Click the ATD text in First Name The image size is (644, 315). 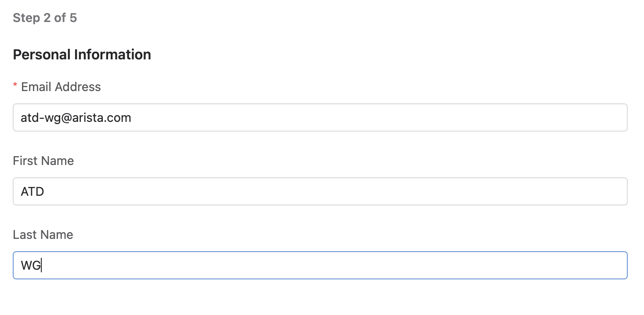tap(33, 192)
